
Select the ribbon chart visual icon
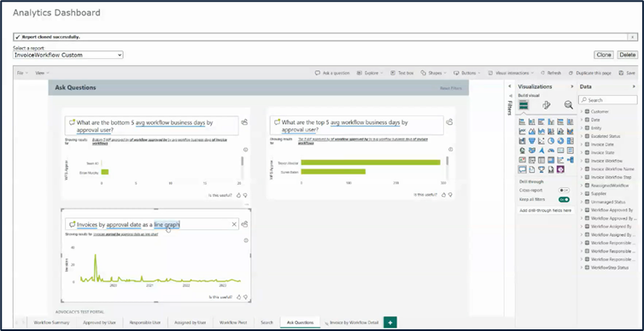pyautogui.click(x=570, y=131)
